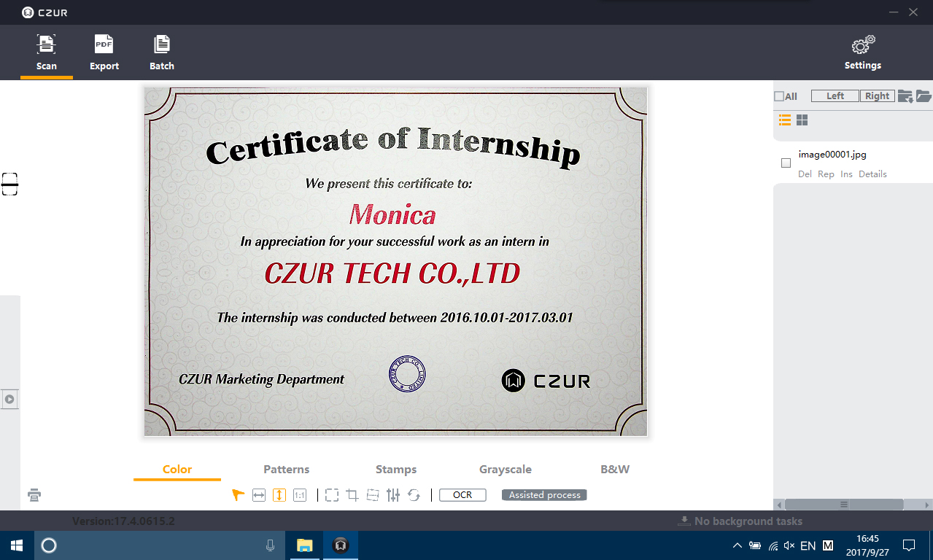
Task: Switch to B&W mode
Action: click(615, 470)
